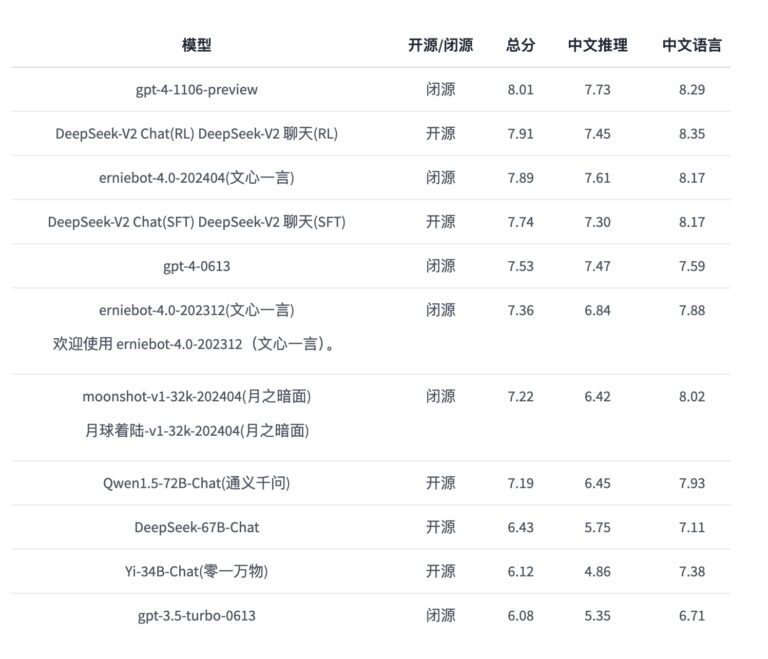Click total score 7.36

point(520,310)
